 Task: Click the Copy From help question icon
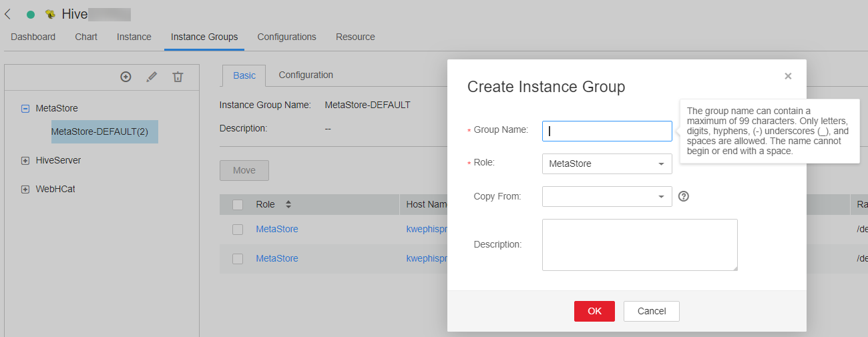pyautogui.click(x=683, y=196)
